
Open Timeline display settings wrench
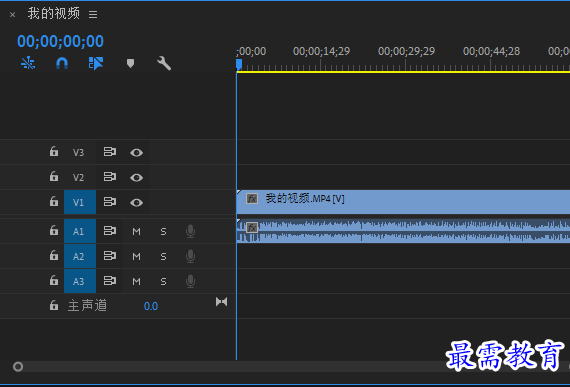click(164, 63)
